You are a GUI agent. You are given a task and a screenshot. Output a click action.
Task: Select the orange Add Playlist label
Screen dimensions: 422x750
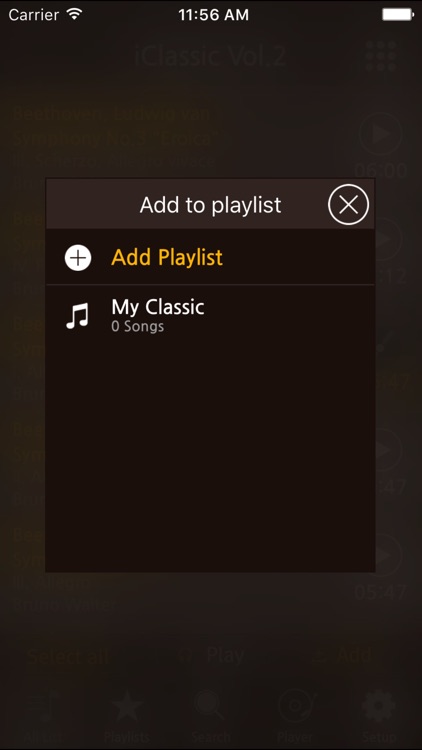point(167,257)
